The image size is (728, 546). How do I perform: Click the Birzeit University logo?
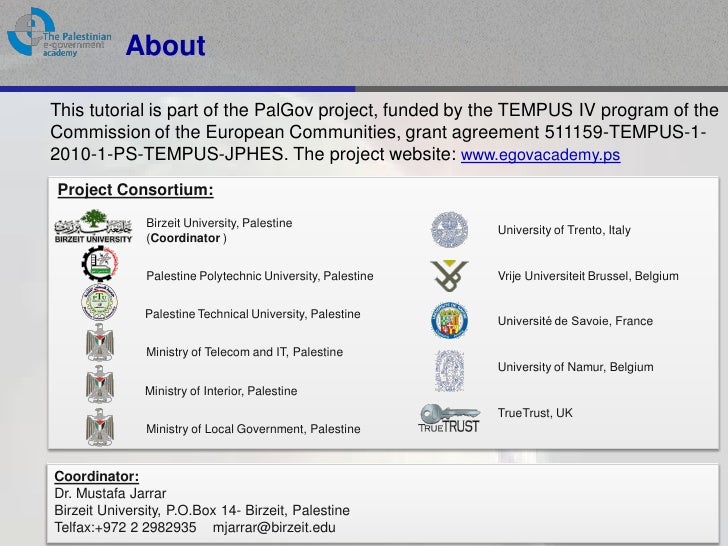click(x=93, y=227)
